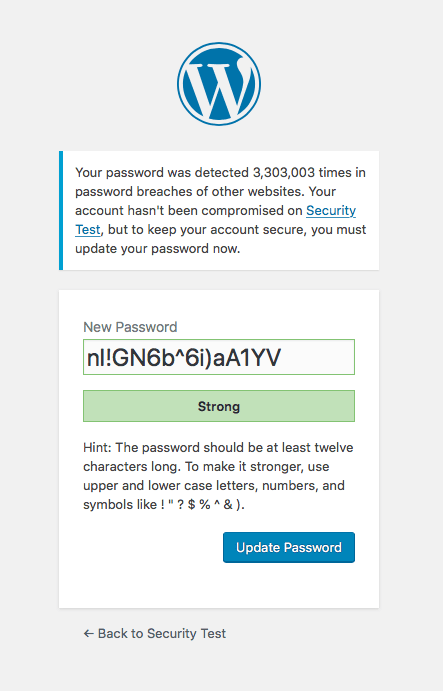This screenshot has width=443, height=691.
Task: Click the "password breaches of other websites" line
Action: [x=205, y=192]
